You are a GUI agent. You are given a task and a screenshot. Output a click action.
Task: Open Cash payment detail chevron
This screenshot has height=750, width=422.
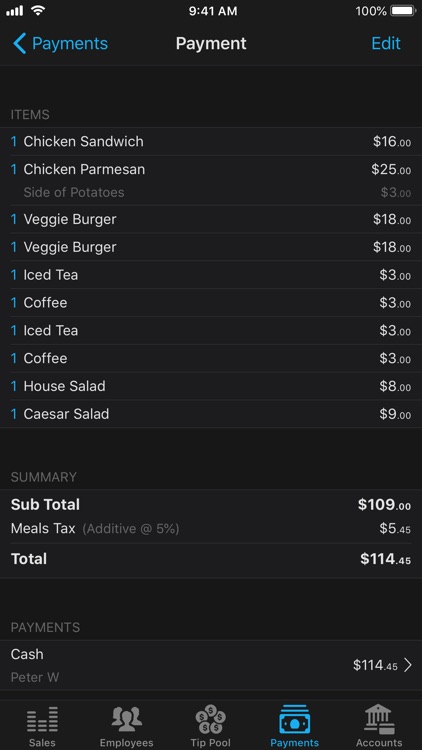pos(408,665)
